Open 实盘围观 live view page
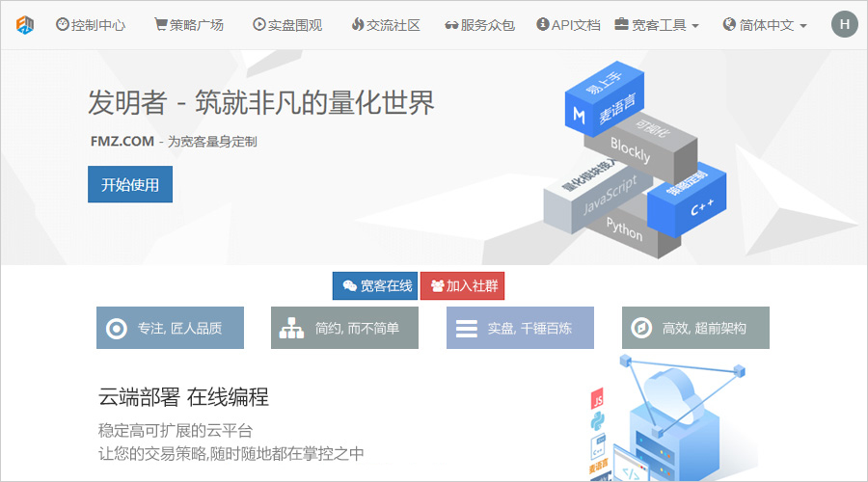 (287, 25)
